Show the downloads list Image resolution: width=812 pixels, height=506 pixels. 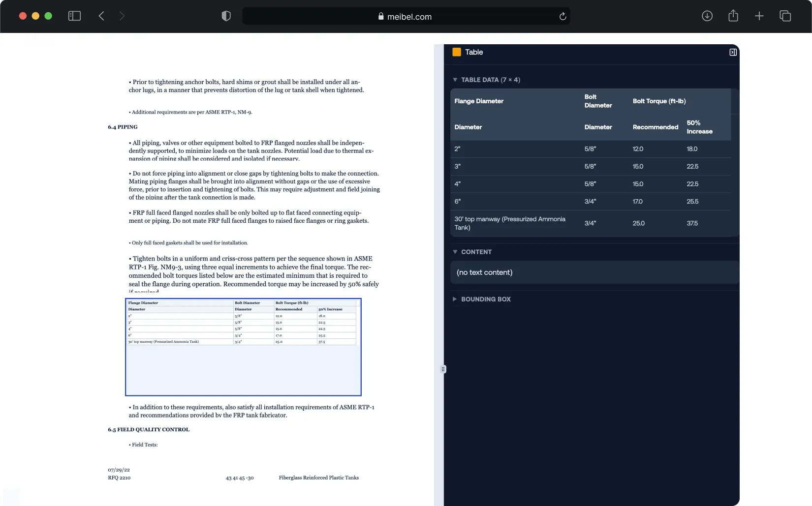pos(707,16)
